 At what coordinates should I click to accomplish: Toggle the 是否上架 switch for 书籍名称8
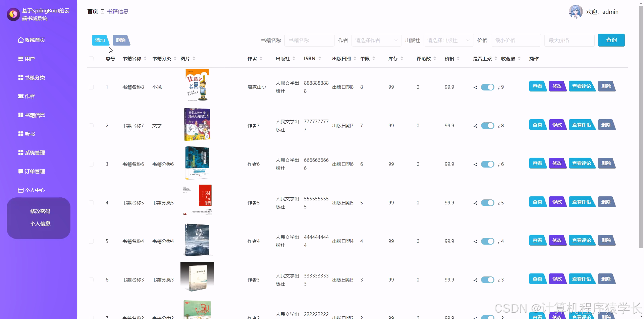[x=488, y=87]
